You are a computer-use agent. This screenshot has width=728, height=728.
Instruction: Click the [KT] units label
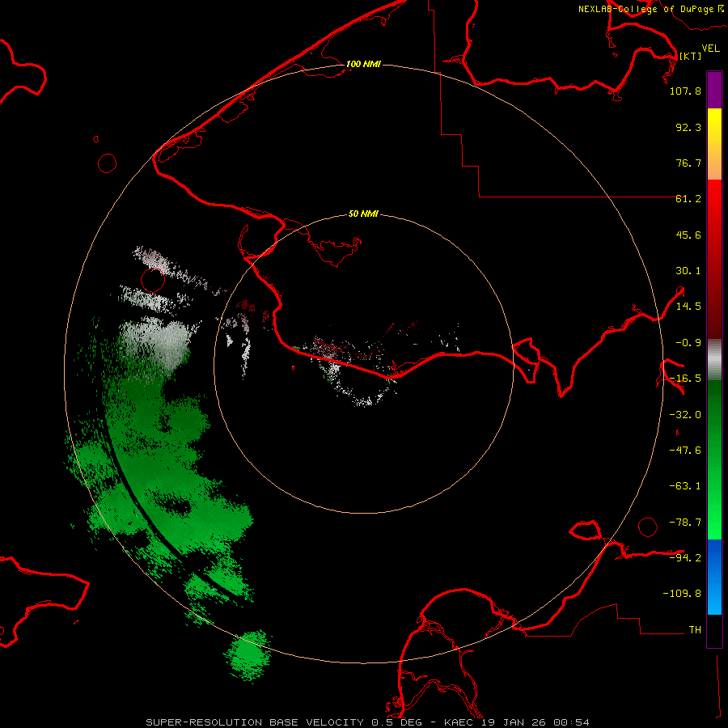(690, 56)
